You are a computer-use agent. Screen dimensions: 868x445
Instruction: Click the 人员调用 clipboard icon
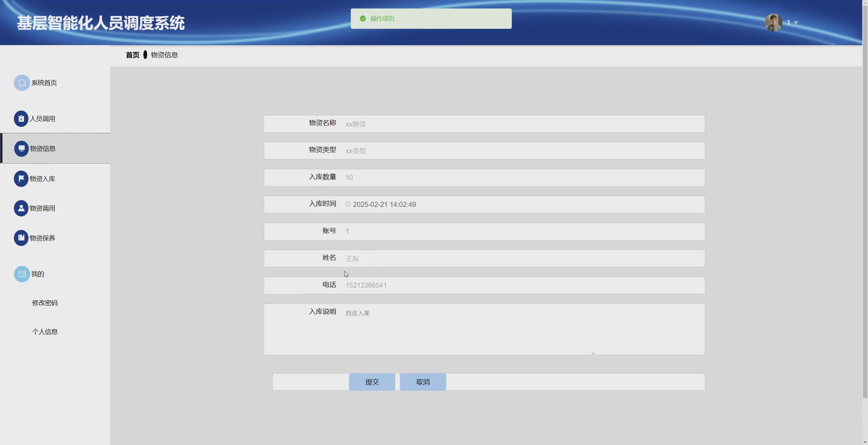pyautogui.click(x=21, y=119)
